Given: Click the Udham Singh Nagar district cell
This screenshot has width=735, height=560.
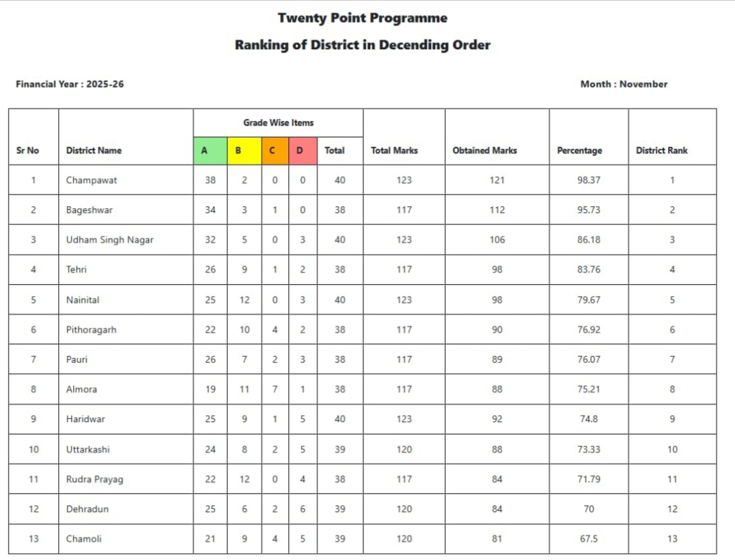Looking at the screenshot, I should 109,240.
